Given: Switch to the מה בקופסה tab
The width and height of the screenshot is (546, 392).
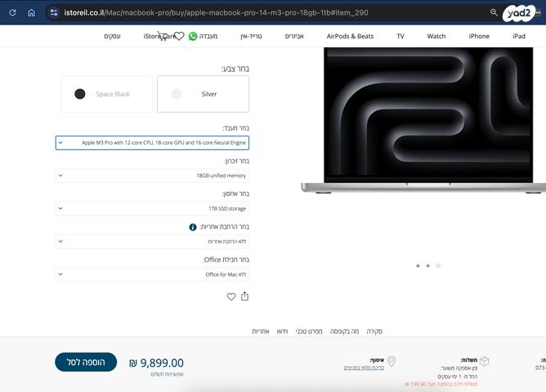Looking at the screenshot, I should 344,331.
